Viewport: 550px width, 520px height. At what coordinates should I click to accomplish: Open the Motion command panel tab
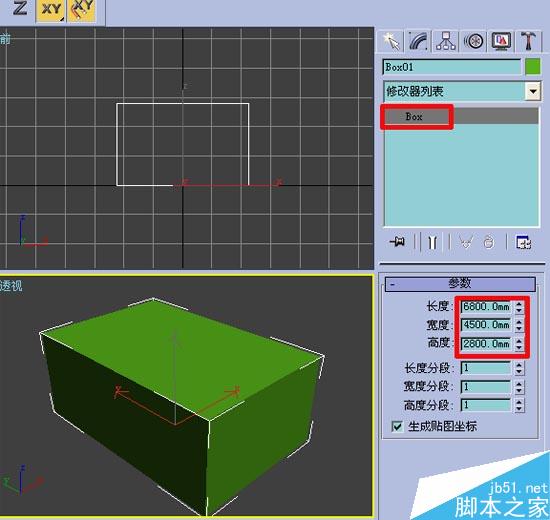click(x=474, y=41)
